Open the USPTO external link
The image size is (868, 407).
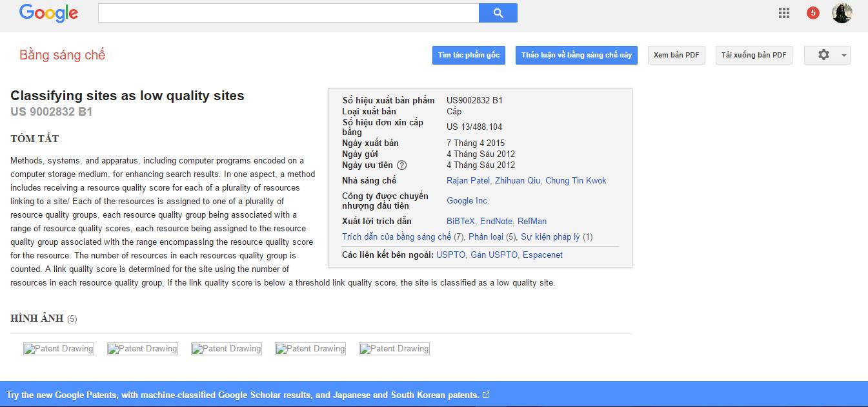[450, 255]
